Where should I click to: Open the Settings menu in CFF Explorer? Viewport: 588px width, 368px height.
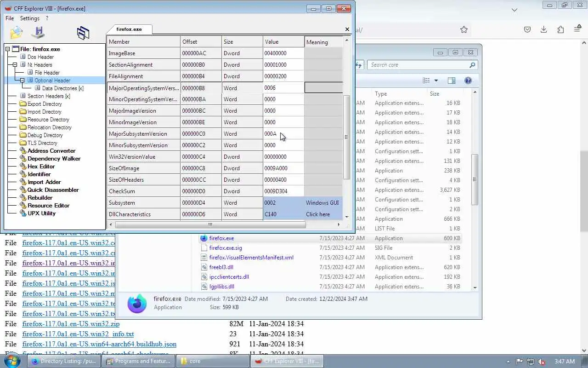30,18
